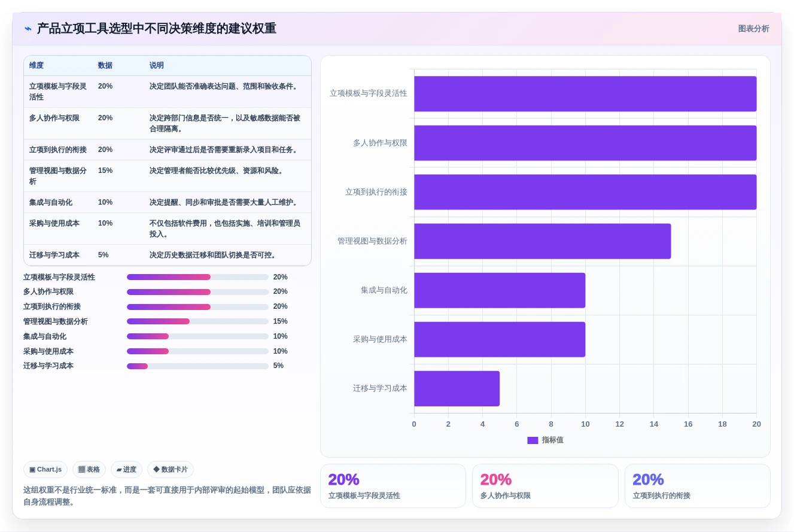Select the 进度 tag chip
The width and height of the screenshot is (794, 532).
click(x=126, y=470)
